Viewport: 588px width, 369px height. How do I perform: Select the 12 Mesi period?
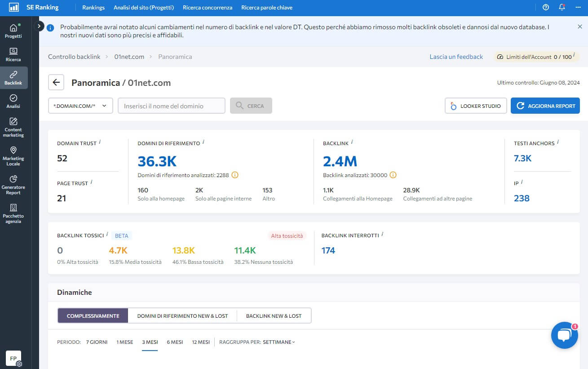(x=201, y=342)
